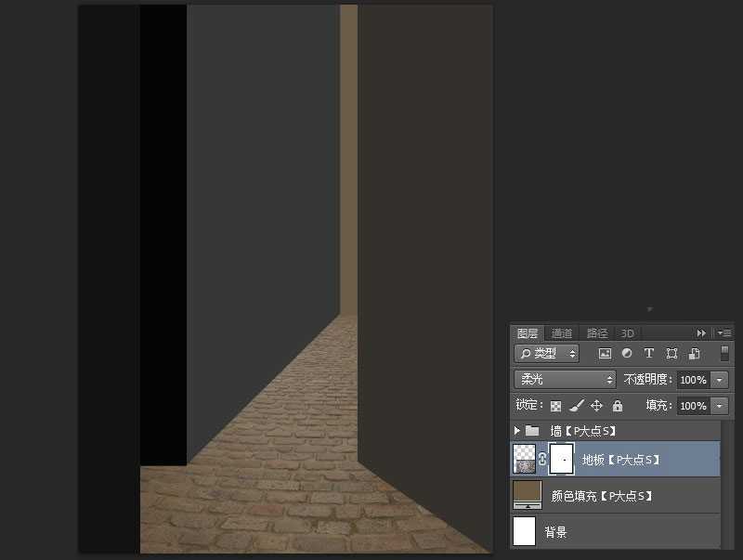Toggle lock transparent pixels
Screen dimensions: 743x560
pos(555,406)
